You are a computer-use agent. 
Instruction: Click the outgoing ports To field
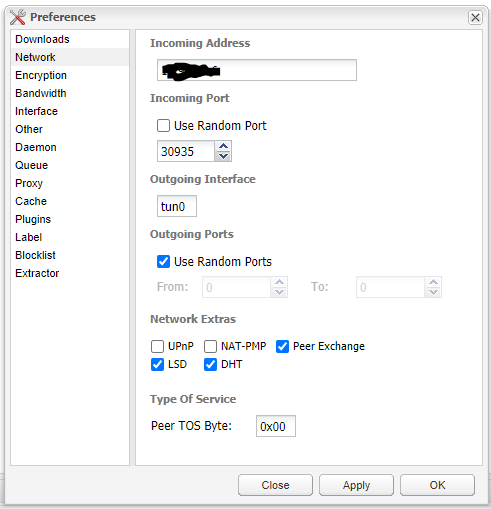click(x=390, y=287)
